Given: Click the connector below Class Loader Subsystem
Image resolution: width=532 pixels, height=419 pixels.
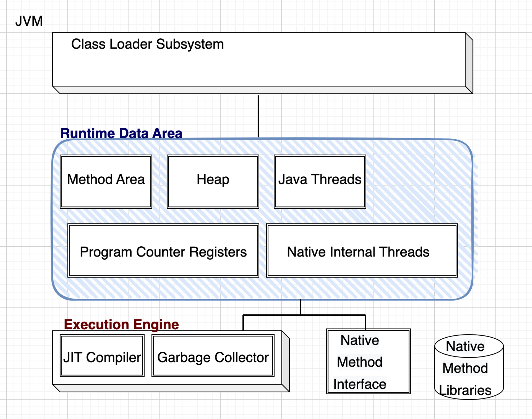Looking at the screenshot, I should coord(258,116).
